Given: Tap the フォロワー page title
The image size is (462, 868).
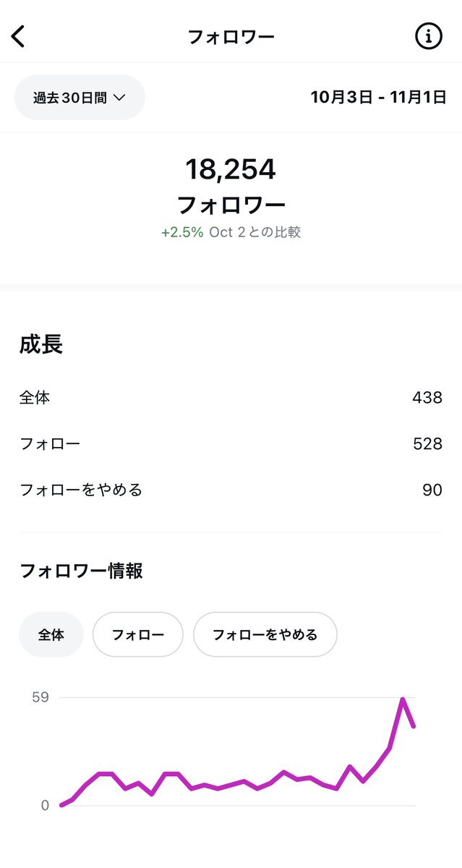Looking at the screenshot, I should pyautogui.click(x=231, y=37).
